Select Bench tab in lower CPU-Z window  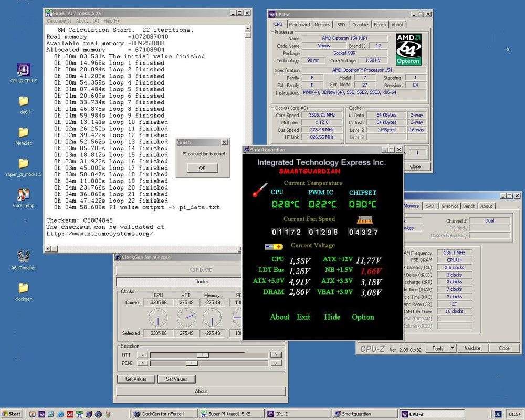469,206
